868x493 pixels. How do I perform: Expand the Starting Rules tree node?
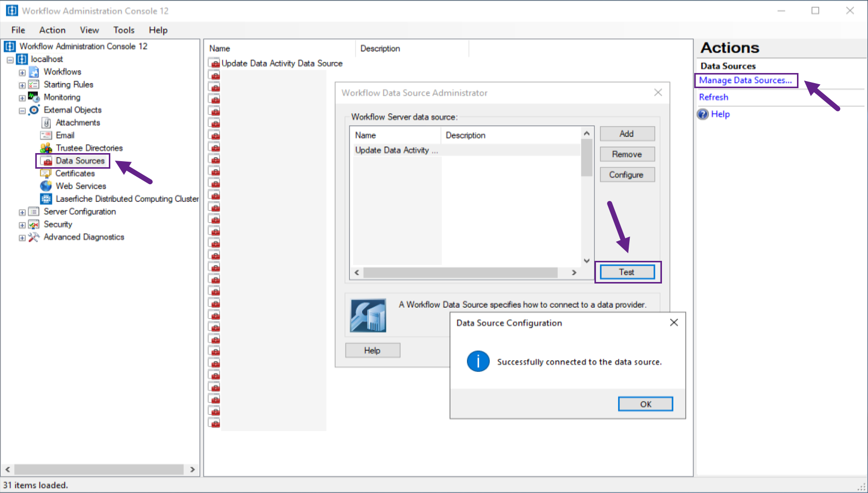coord(22,86)
